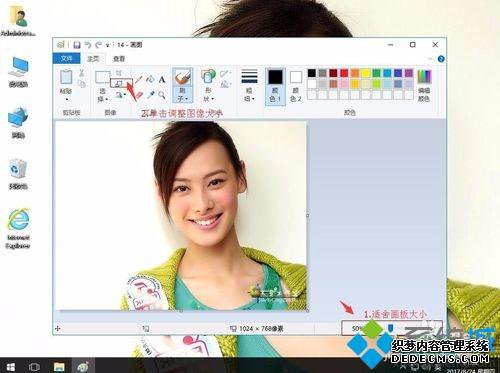The height and width of the screenshot is (373, 500).
Task: Open the Brushes dropdown
Action: (183, 94)
